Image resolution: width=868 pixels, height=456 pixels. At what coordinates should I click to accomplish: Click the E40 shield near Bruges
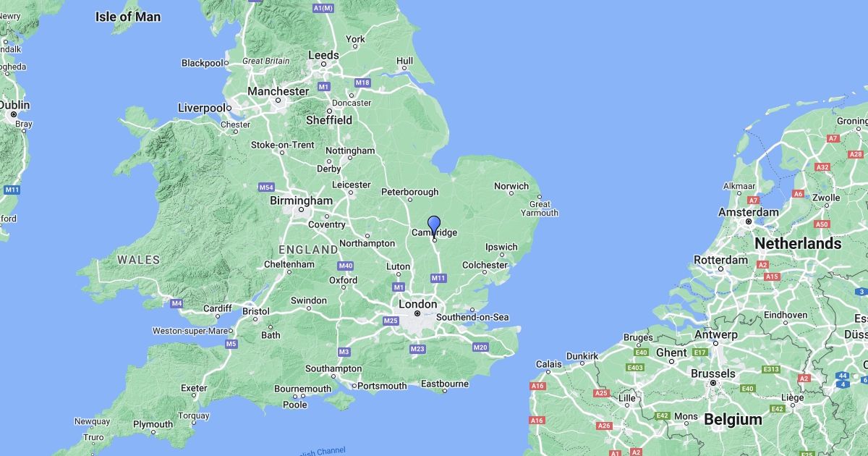[x=641, y=352]
